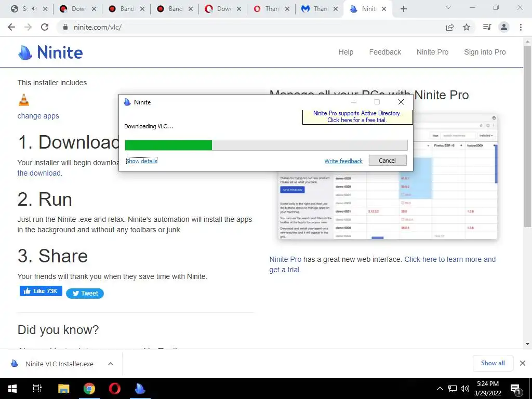This screenshot has width=532, height=399.
Task: Click the page vertical scrollbar
Action: click(x=527, y=136)
